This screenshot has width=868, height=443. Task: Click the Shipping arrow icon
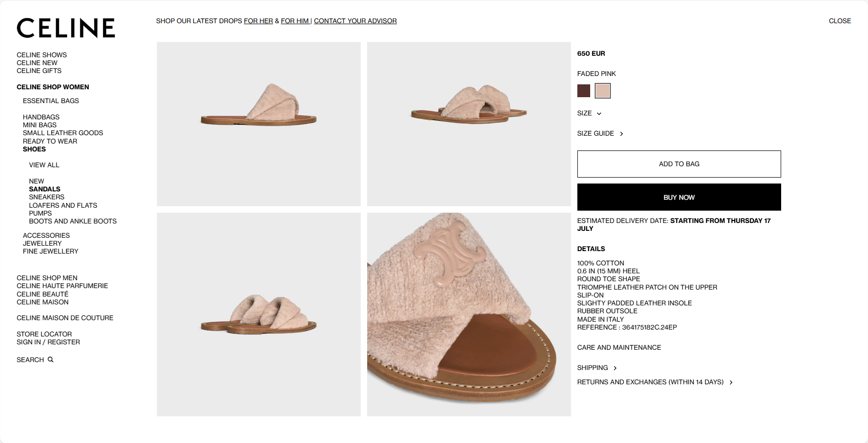(615, 368)
